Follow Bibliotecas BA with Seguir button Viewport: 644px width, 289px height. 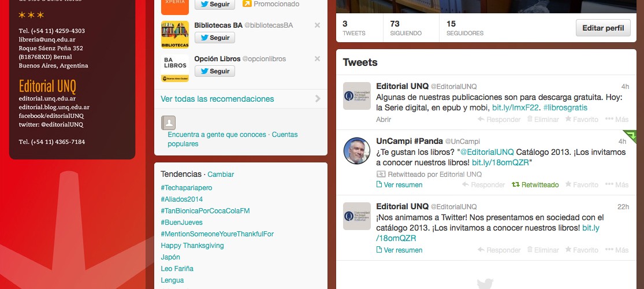point(215,38)
